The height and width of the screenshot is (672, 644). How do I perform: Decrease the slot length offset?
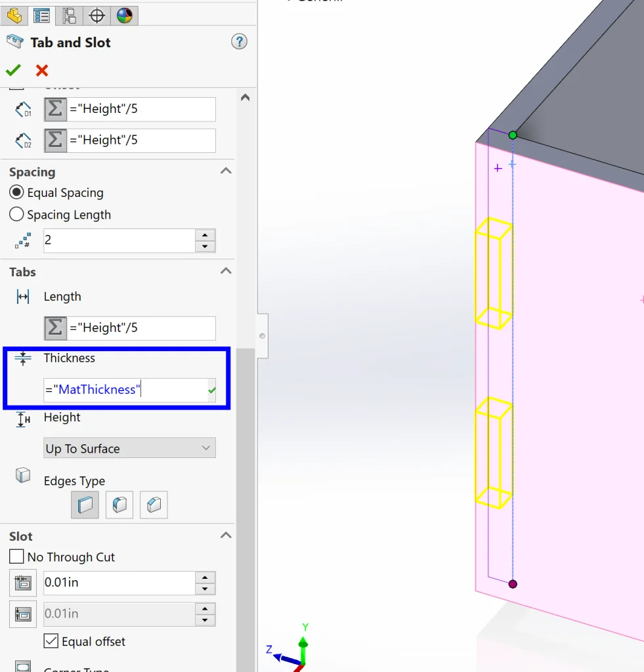tap(205, 589)
